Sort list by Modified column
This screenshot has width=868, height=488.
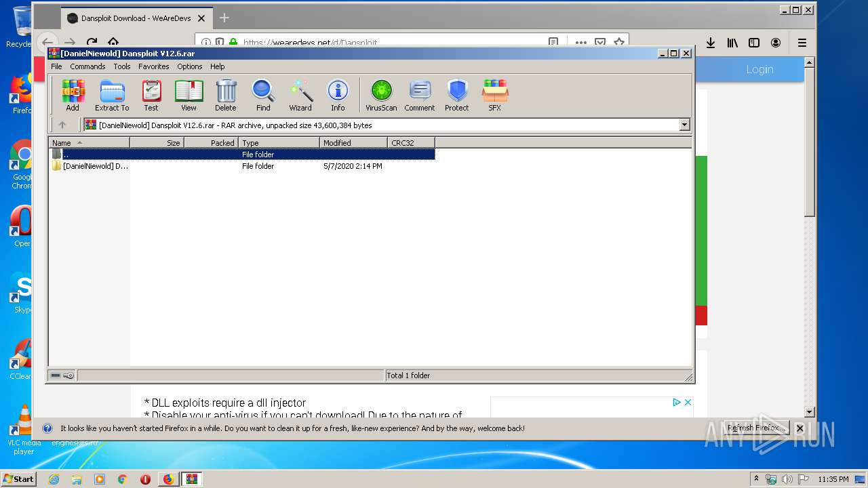353,143
